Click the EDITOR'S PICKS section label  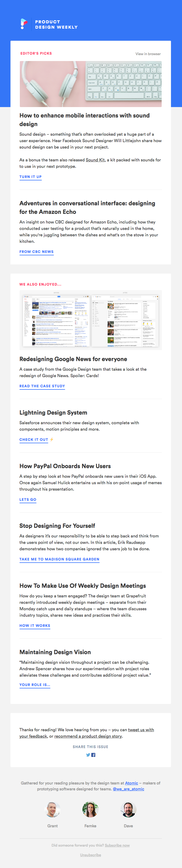36,53
